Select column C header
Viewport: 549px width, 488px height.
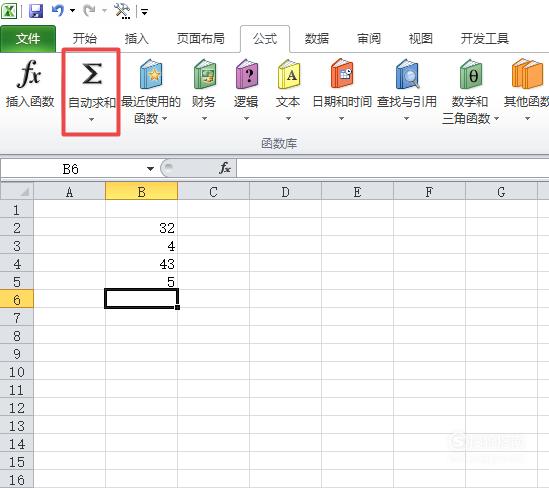pyautogui.click(x=214, y=191)
